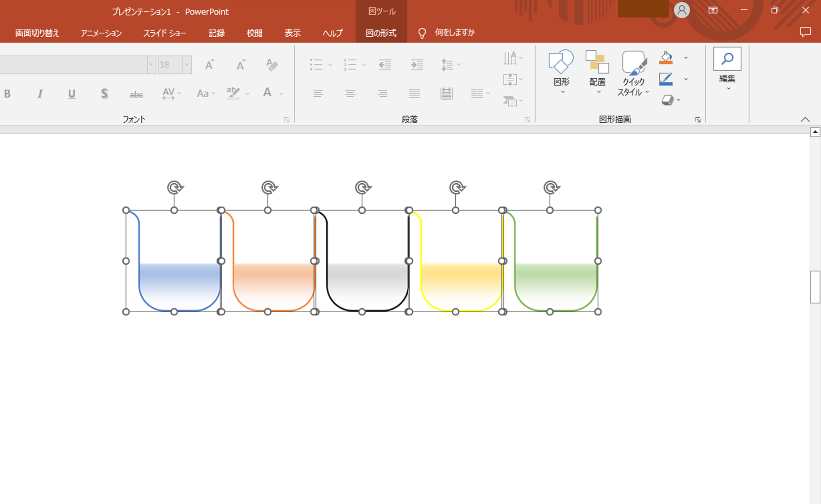Convert to SmartArt graphic
The width and height of the screenshot is (821, 504).
tap(513, 101)
